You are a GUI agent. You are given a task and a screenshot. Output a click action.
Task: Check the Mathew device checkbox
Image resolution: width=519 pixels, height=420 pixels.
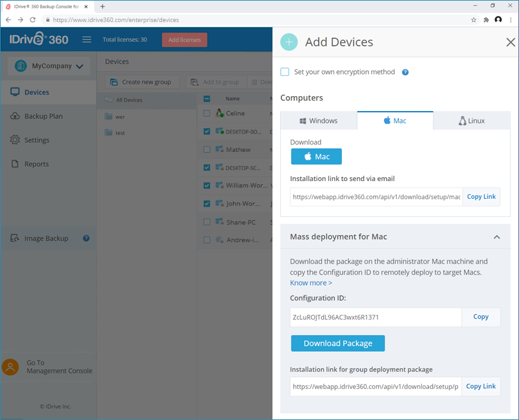(x=207, y=149)
